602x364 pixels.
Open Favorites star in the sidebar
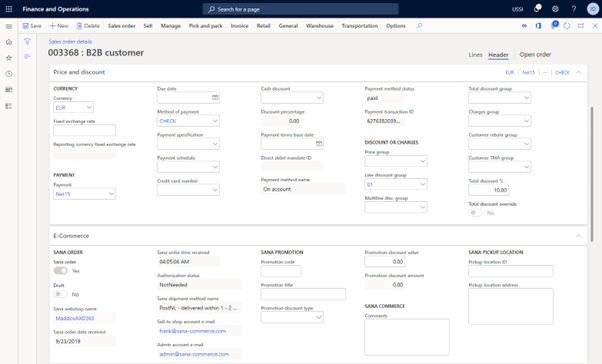click(x=9, y=58)
